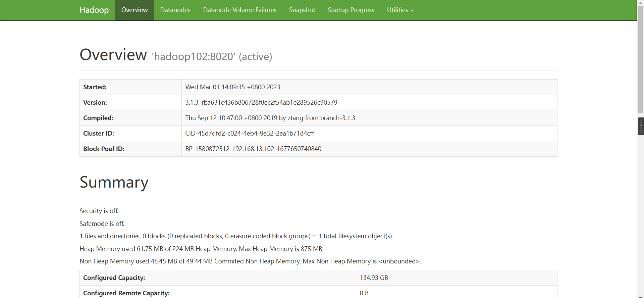This screenshot has width=644, height=298.
Task: Click the 'Cluster ID:' row label
Action: (x=99, y=134)
